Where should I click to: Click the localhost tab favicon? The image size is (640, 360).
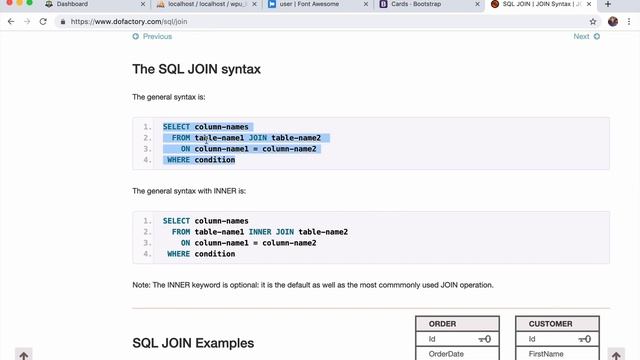pos(161,4)
